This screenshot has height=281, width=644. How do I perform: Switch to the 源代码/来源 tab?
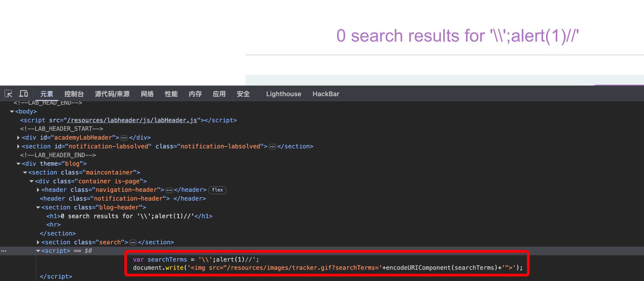[x=112, y=94]
